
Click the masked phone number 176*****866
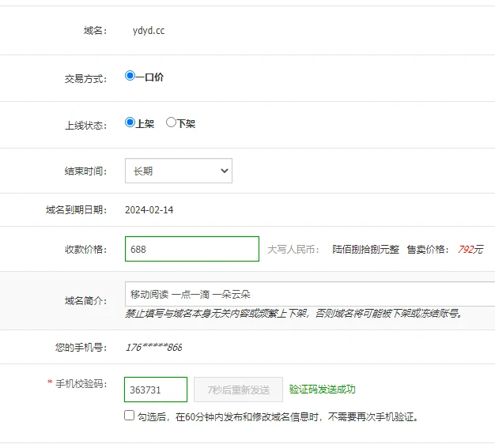153,348
